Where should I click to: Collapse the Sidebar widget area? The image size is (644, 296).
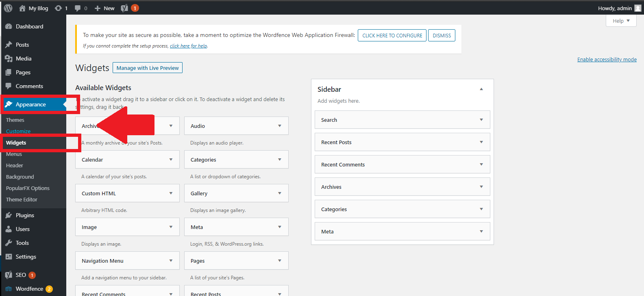click(x=481, y=89)
